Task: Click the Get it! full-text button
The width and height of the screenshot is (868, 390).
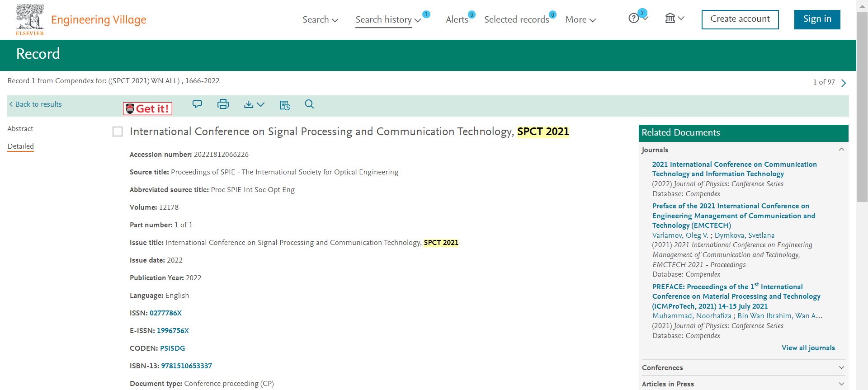Action: pos(148,108)
